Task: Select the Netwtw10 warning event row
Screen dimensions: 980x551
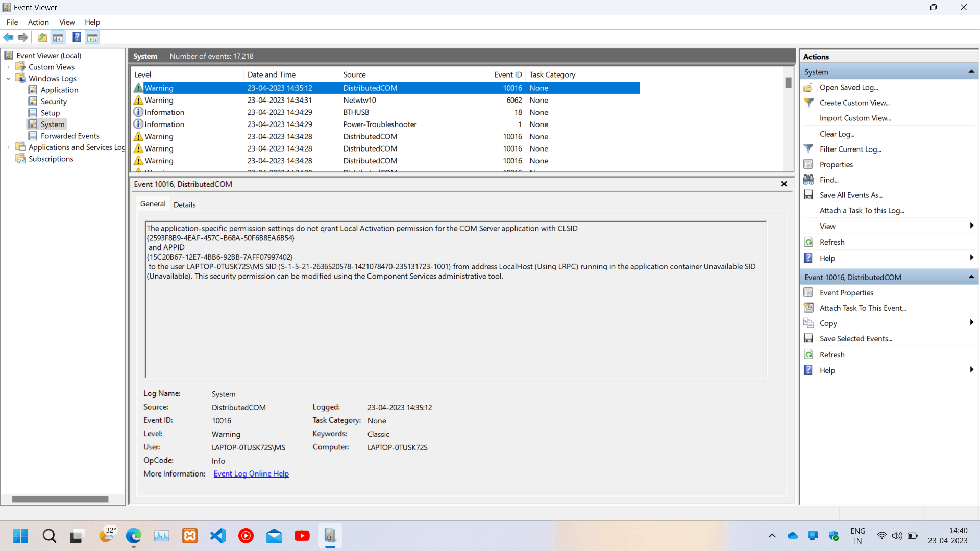Action: [386, 100]
